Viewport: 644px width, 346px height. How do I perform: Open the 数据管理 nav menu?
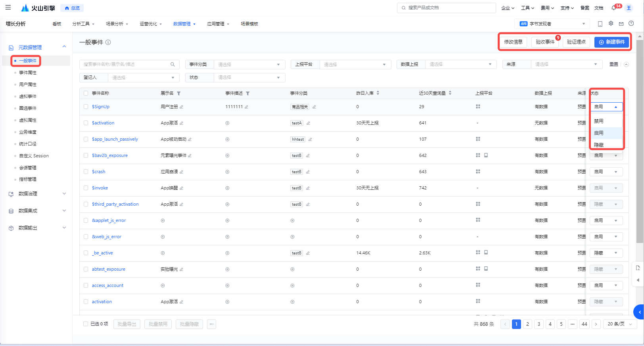[184, 24]
